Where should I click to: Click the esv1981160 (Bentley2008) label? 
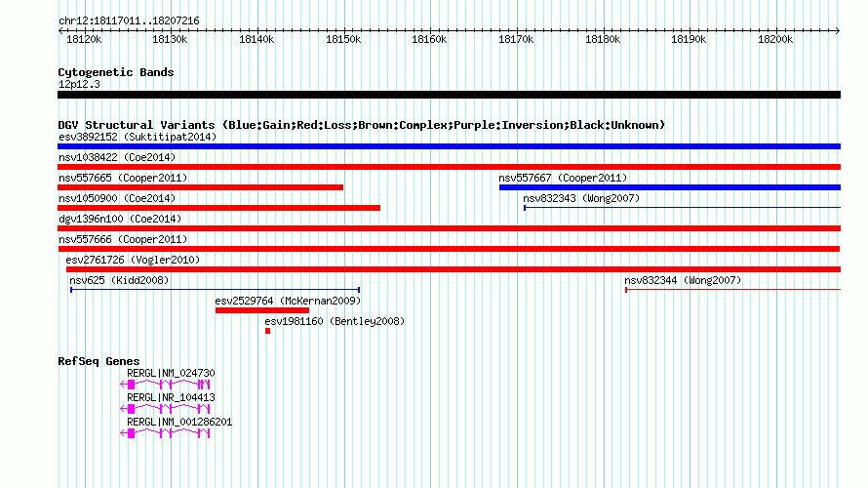coord(335,321)
